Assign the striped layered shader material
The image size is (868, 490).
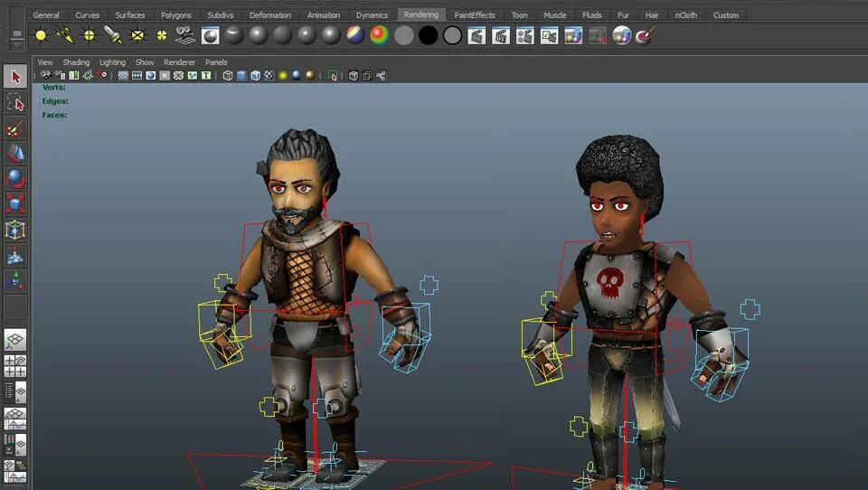pos(354,36)
